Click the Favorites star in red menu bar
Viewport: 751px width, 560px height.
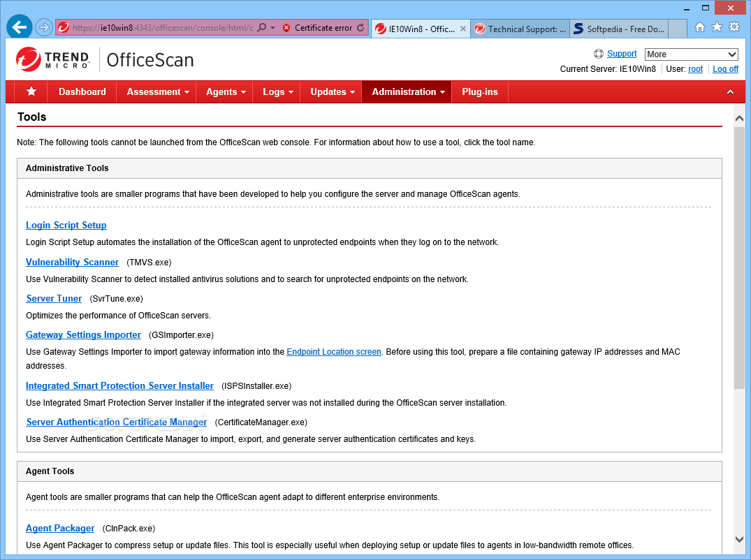[x=31, y=91]
